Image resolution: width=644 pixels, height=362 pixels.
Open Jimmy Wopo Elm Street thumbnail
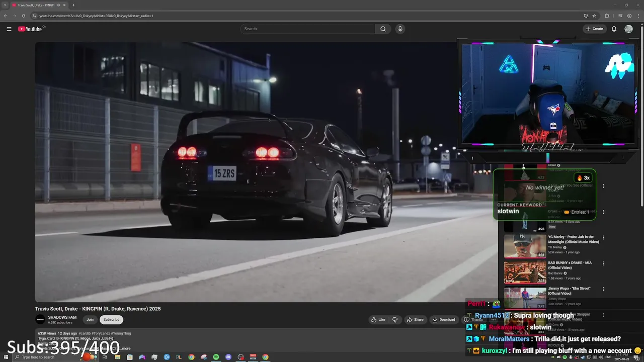coord(525,297)
